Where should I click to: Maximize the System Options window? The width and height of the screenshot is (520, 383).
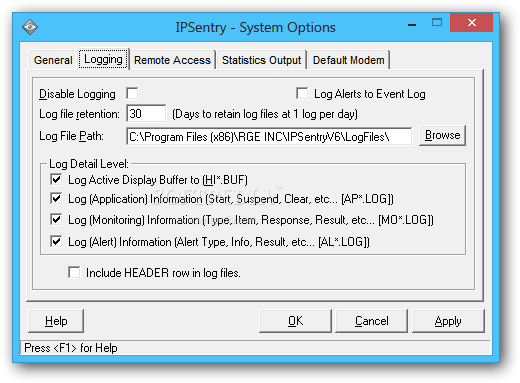(x=437, y=23)
